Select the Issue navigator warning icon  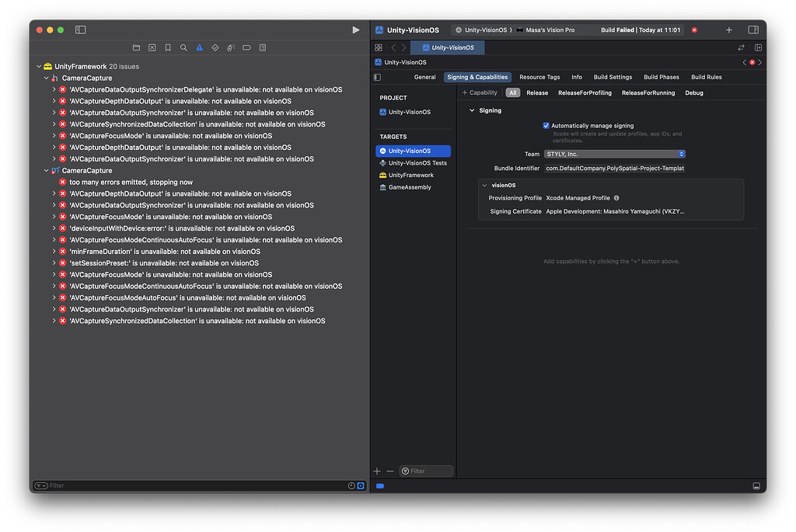pos(200,47)
